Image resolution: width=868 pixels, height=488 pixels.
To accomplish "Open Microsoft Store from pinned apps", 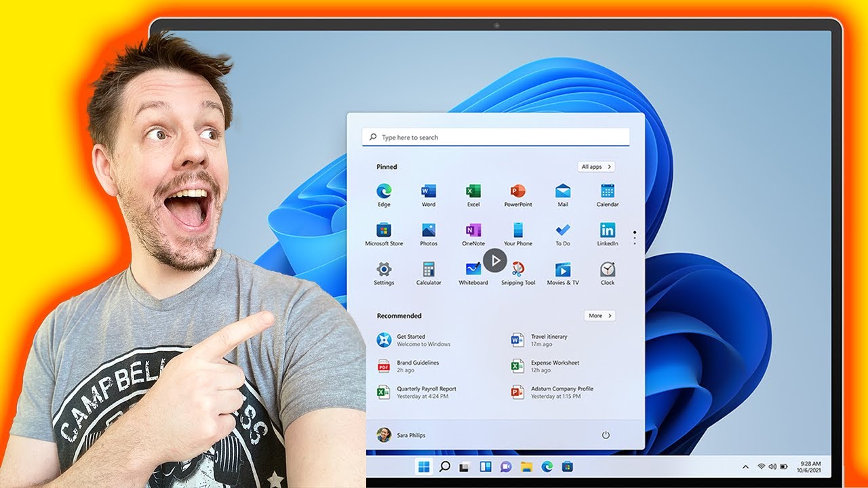I will [384, 234].
